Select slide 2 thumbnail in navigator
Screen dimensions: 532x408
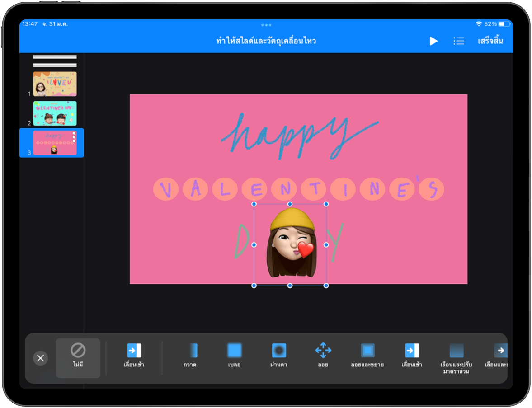55,113
